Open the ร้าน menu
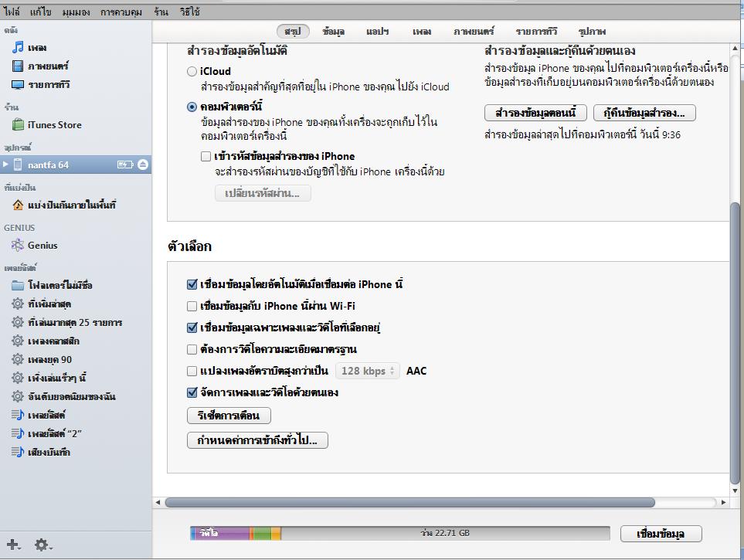The image size is (744, 560). pyautogui.click(x=161, y=12)
